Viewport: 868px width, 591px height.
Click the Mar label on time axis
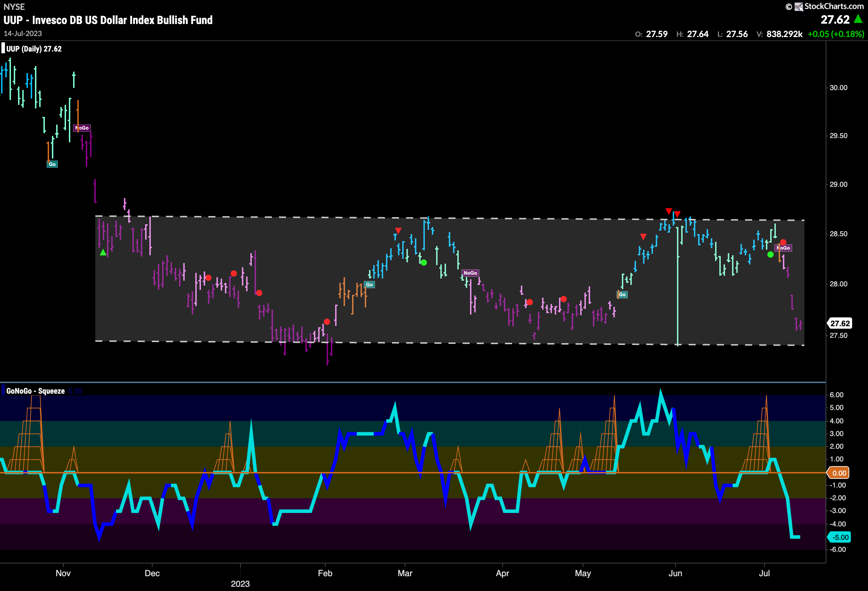pyautogui.click(x=405, y=573)
